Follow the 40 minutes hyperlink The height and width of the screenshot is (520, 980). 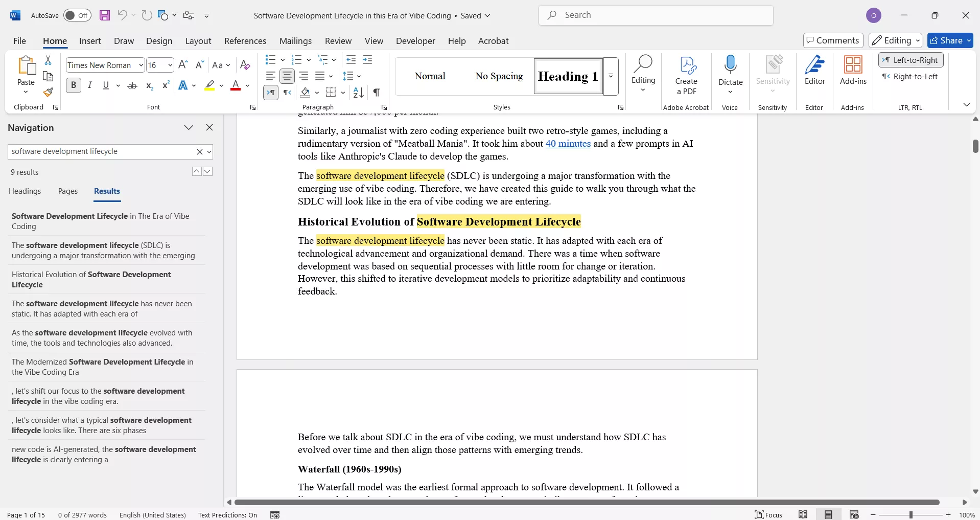point(568,144)
